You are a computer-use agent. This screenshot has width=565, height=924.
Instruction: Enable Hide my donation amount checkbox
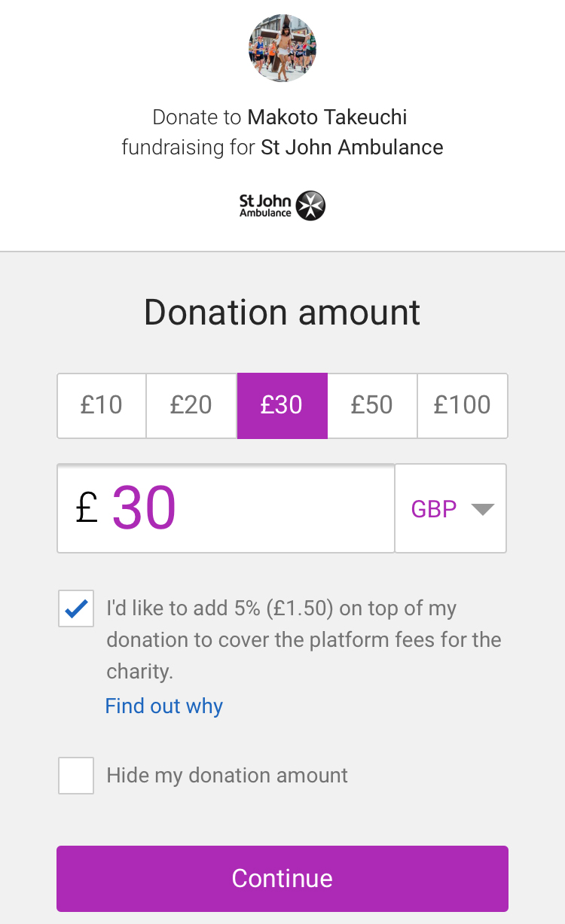[x=76, y=776]
